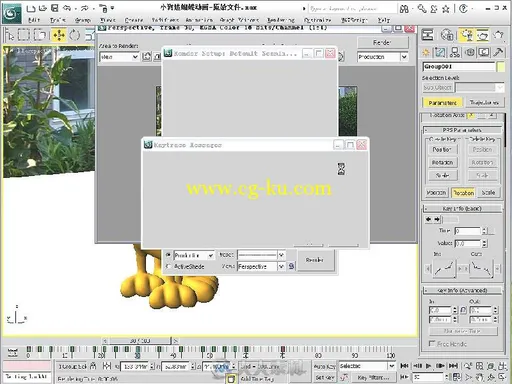Open the Group menu

click(82, 20)
